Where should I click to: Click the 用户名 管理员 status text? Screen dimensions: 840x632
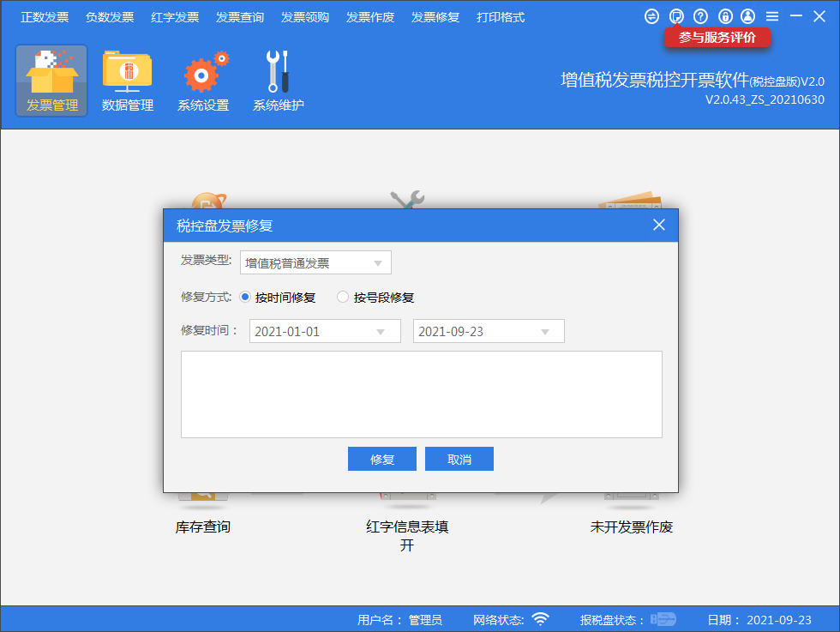click(x=399, y=620)
